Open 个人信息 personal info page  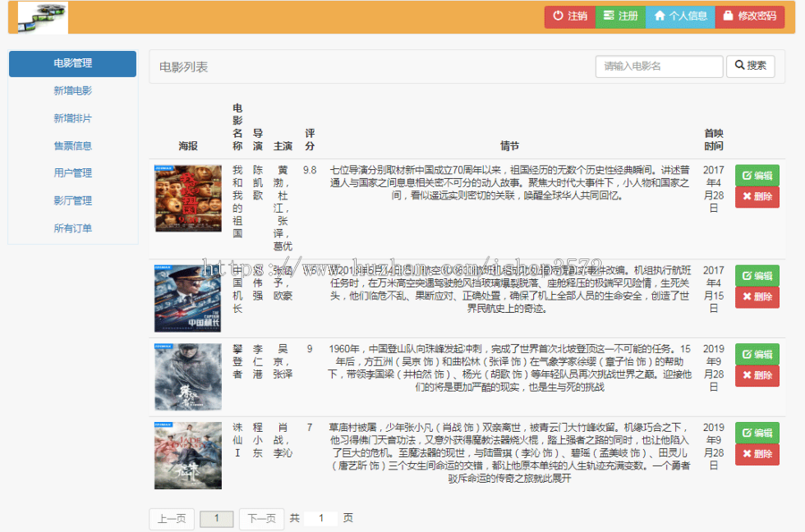[x=681, y=16]
